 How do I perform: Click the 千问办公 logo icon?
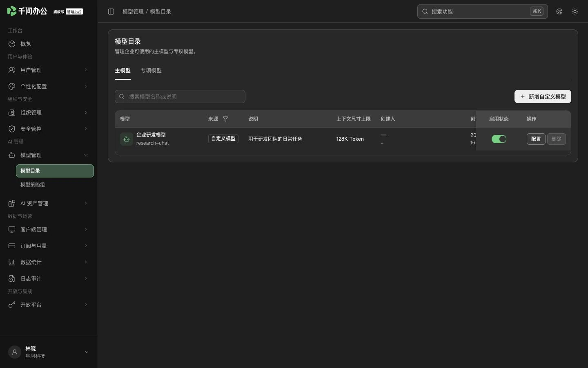coord(12,11)
